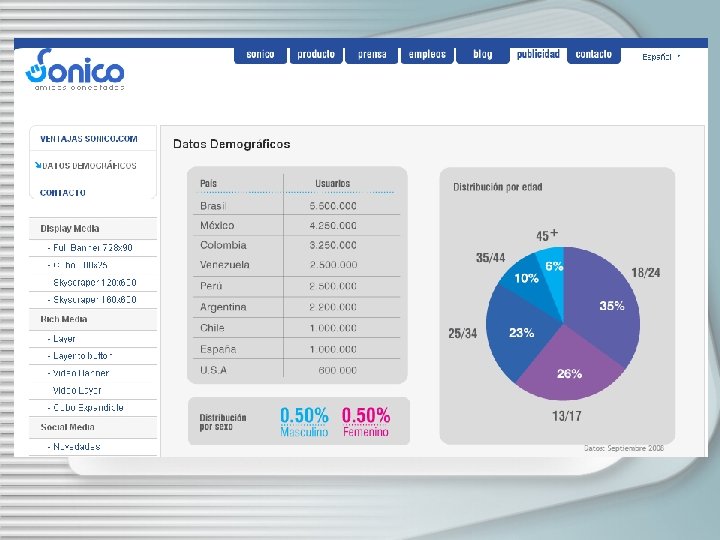Open Ventajas Sonico.com sidebar link
720x540 pixels.
tap(89, 139)
